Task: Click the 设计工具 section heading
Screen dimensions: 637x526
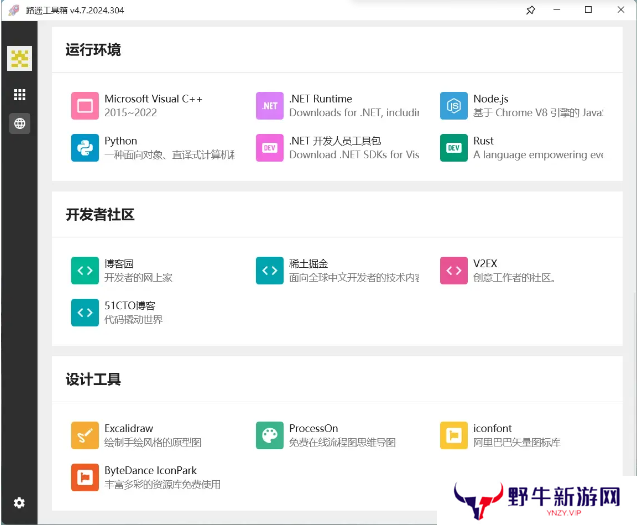Action: point(93,379)
